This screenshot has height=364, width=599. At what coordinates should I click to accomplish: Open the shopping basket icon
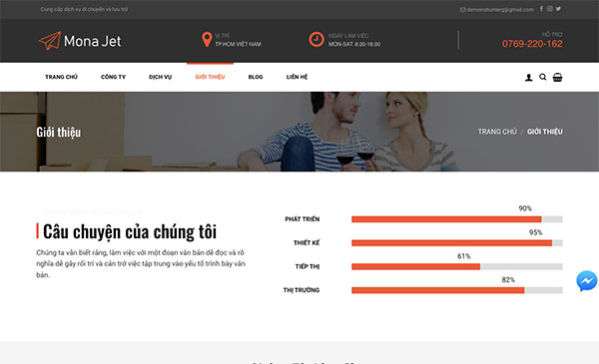click(557, 77)
